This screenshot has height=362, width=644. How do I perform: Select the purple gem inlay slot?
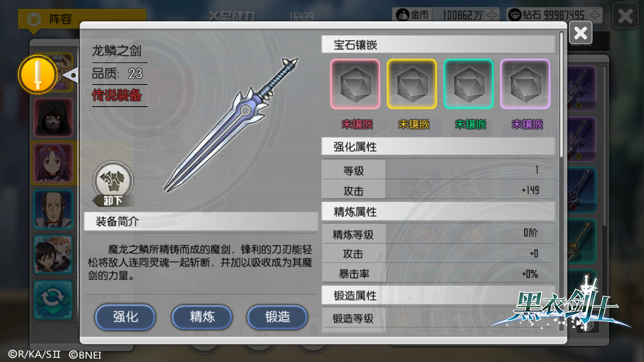(x=525, y=84)
